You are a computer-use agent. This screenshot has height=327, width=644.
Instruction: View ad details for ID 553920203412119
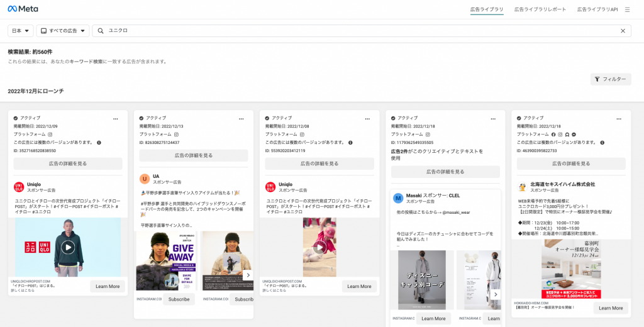pos(319,163)
